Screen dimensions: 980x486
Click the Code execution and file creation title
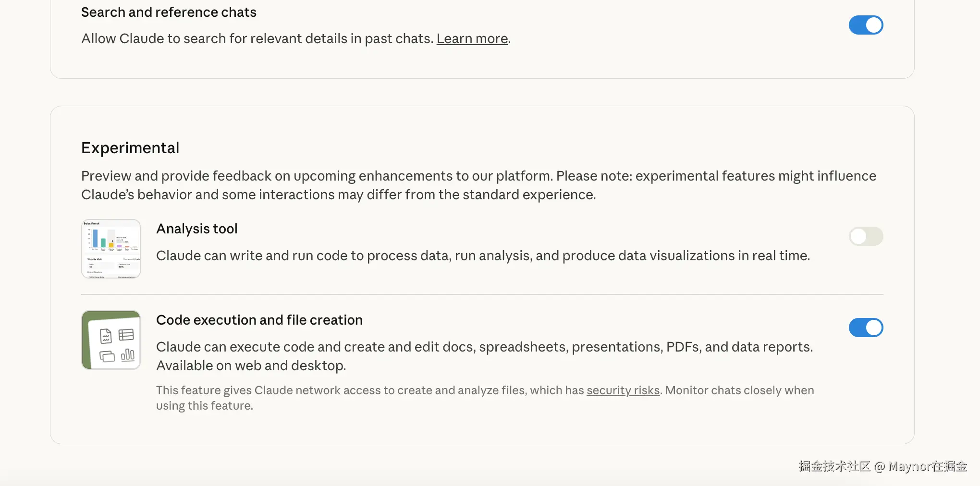tap(259, 320)
